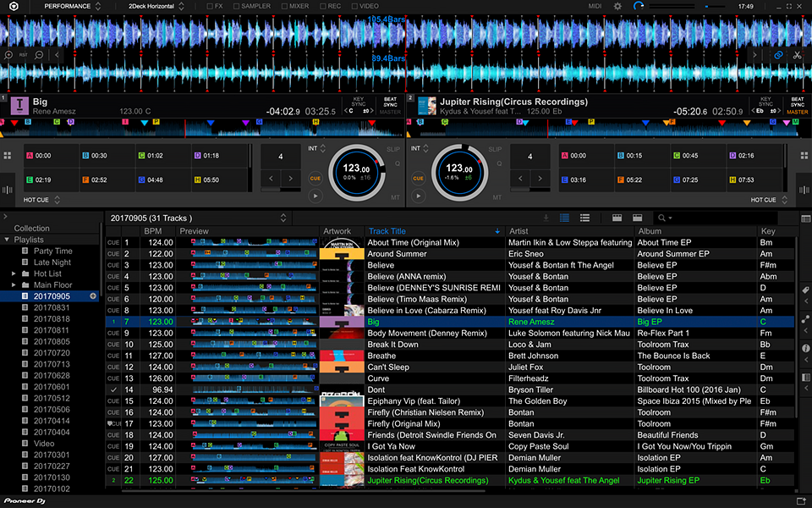Viewport: 812px width, 508px height.
Task: Enable the MIXER panel checkbox
Action: 284,6
